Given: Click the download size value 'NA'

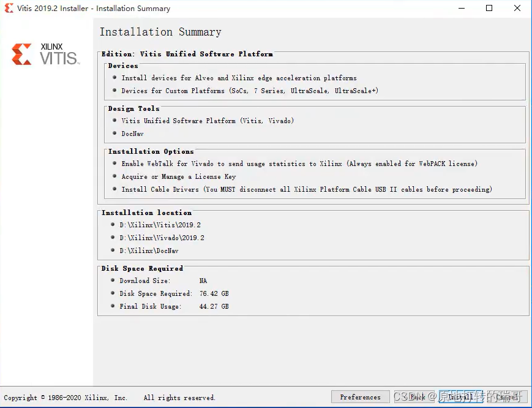Looking at the screenshot, I should (x=203, y=281).
